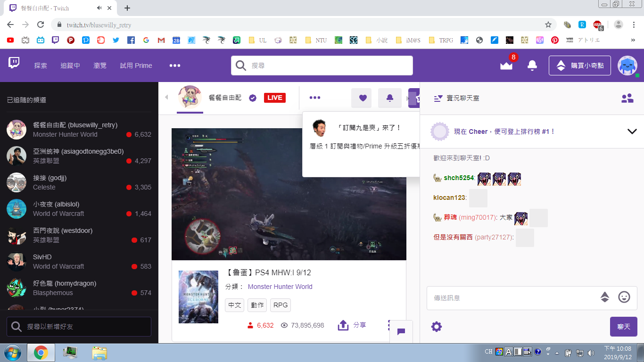Image resolution: width=644 pixels, height=362 pixels.
Task: Open the Pinterest bookmark
Action: (555, 41)
